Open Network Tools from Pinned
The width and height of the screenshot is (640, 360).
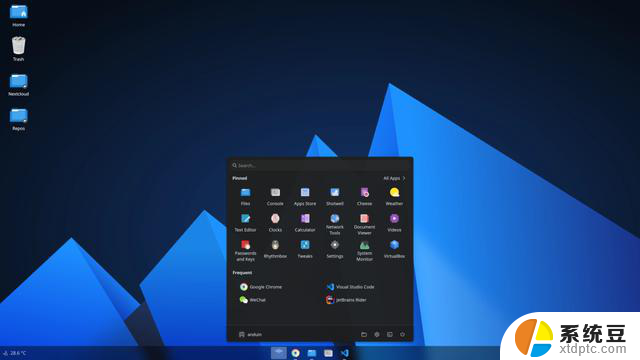335,224
